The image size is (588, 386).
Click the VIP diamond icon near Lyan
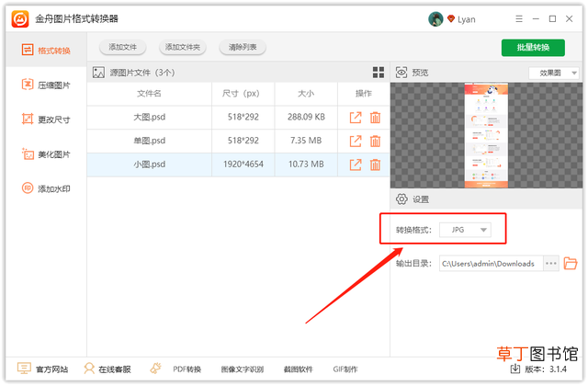[451, 18]
